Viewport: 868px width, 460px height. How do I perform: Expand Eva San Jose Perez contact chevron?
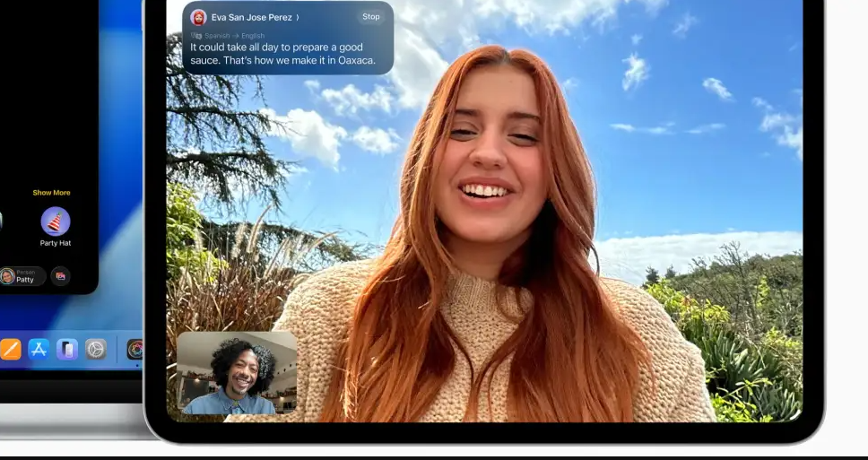298,17
